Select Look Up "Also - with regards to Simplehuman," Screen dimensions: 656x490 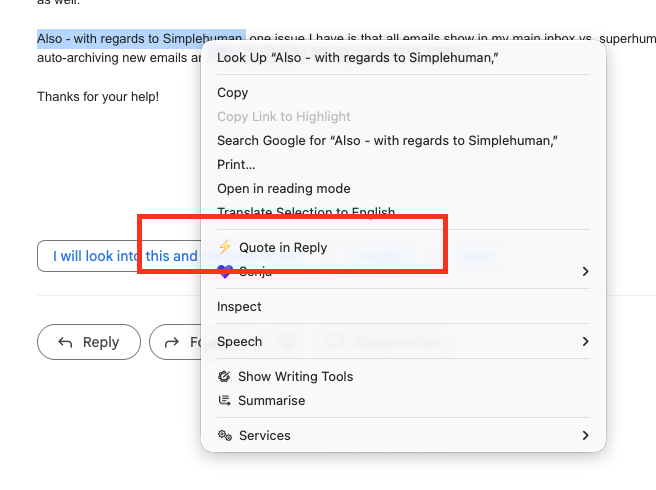coord(357,58)
